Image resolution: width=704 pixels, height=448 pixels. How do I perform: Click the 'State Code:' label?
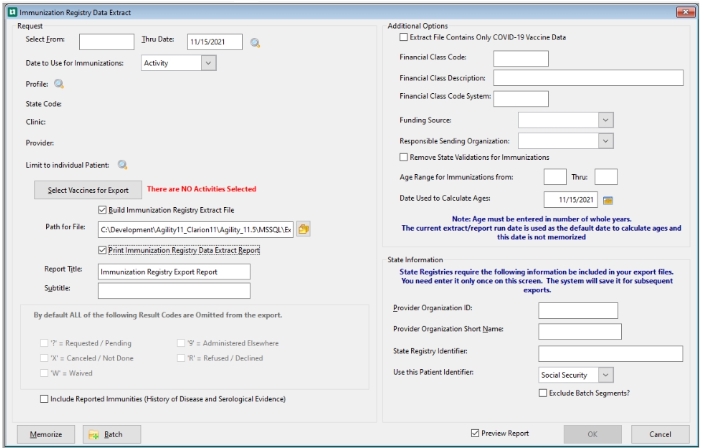coord(44,104)
